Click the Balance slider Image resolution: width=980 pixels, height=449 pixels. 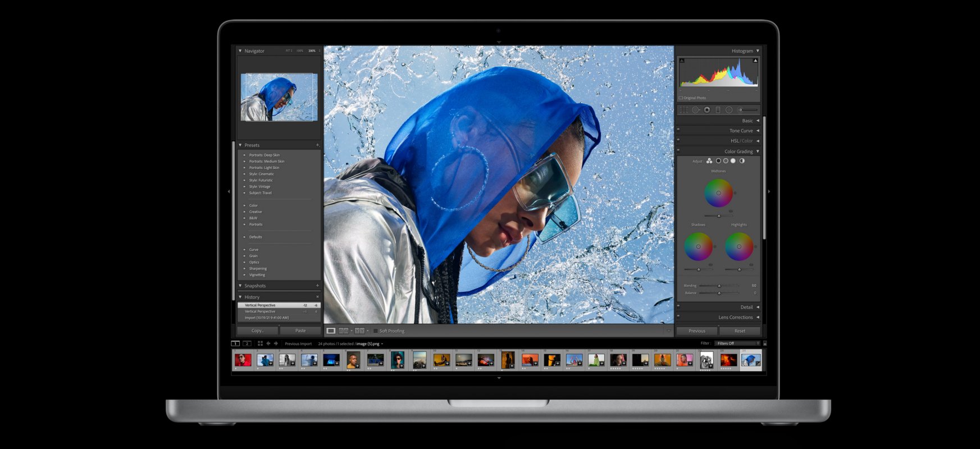tap(719, 292)
